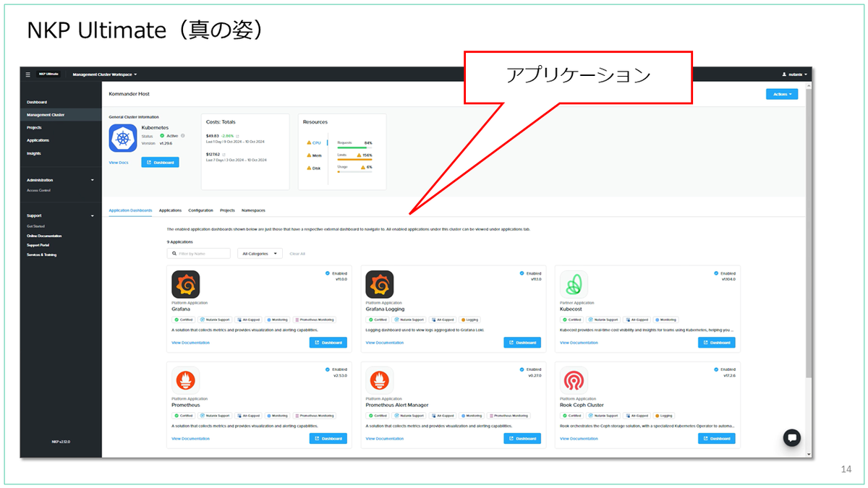Select the Application Dashboards tab
Screen dimensions: 868x488
tap(130, 210)
